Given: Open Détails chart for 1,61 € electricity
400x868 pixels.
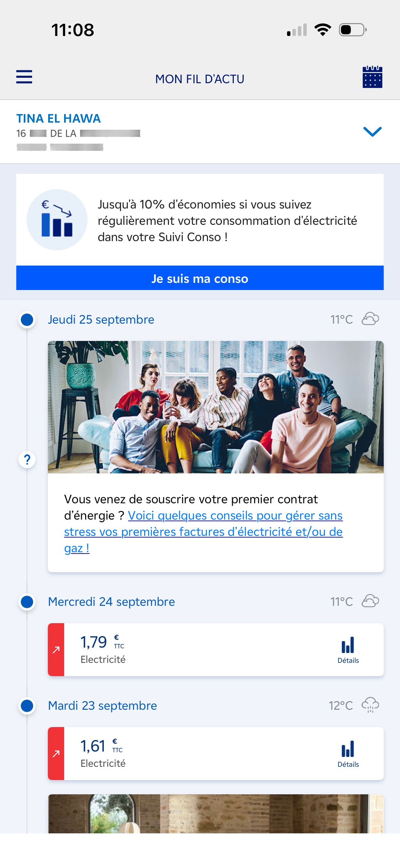Looking at the screenshot, I should 348,754.
